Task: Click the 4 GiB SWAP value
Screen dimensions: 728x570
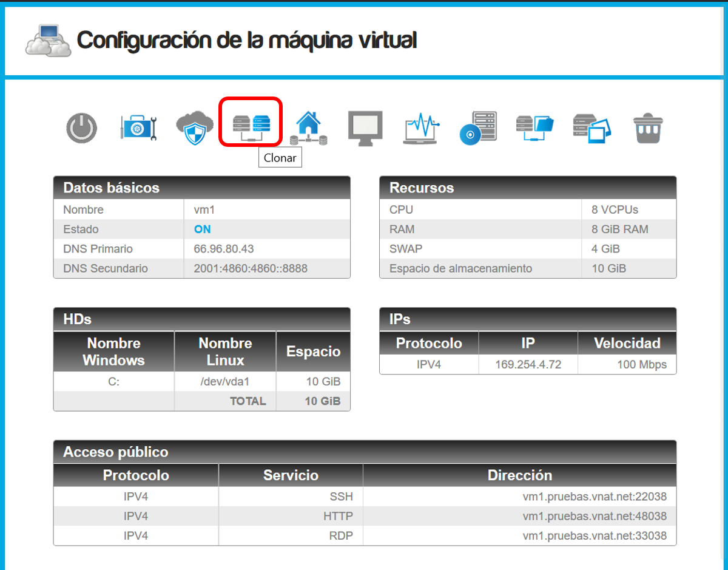Action: 606,249
